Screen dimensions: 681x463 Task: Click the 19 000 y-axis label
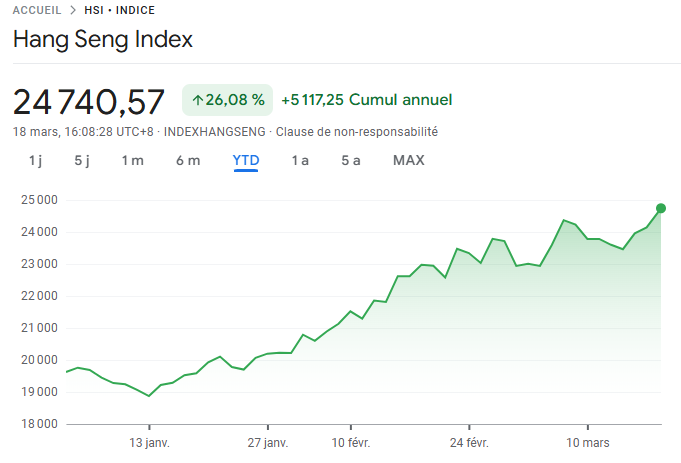[x=40, y=392]
